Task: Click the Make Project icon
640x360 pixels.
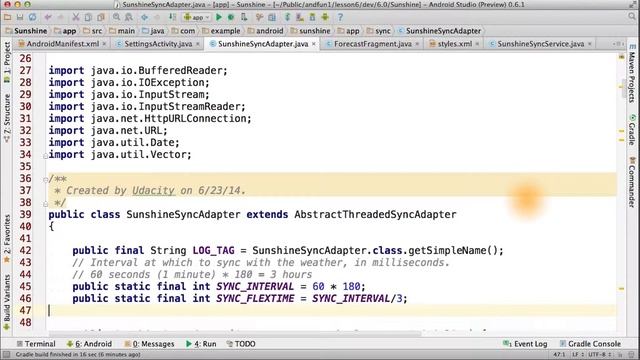Action: coord(173,17)
